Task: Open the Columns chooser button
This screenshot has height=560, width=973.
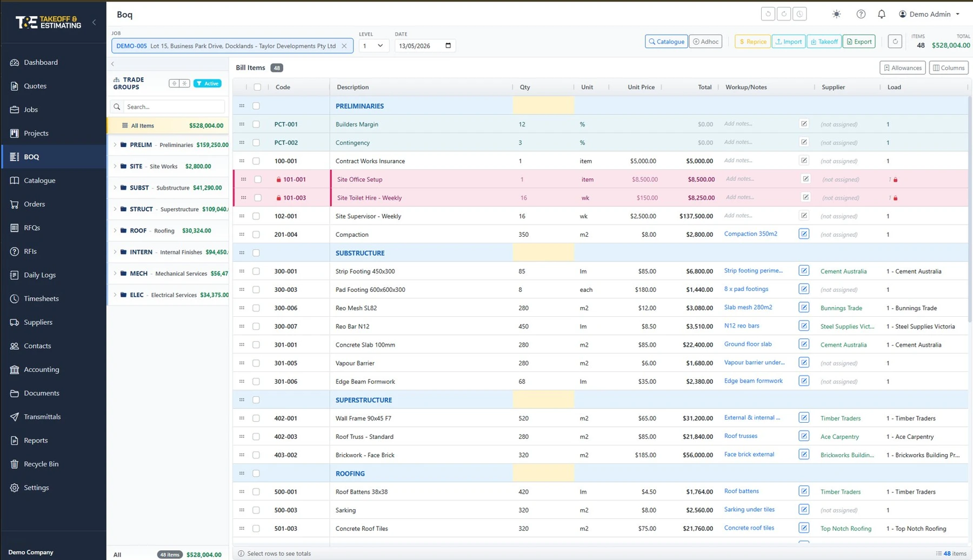Action: 949,68
